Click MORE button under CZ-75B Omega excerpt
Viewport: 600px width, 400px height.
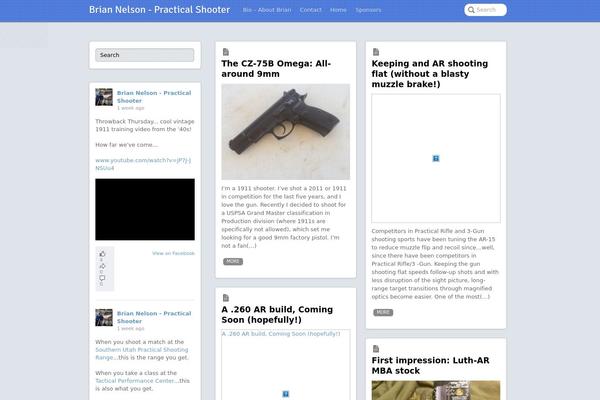pyautogui.click(x=233, y=261)
